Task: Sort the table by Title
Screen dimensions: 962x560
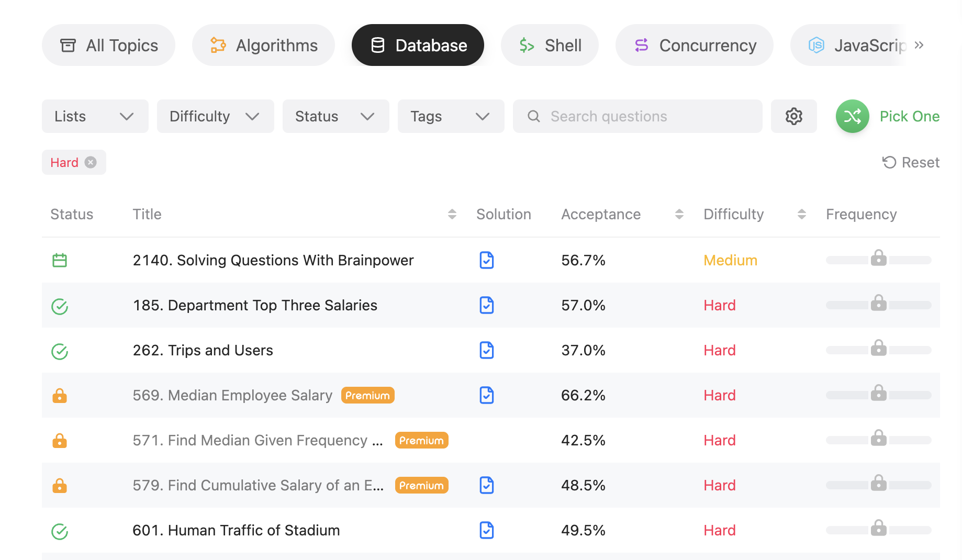Action: click(452, 214)
